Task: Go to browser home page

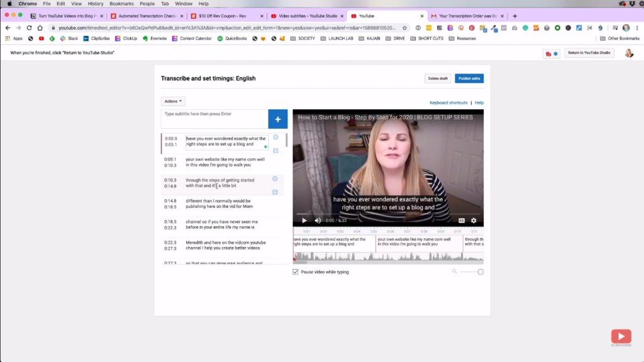Action: point(40,28)
